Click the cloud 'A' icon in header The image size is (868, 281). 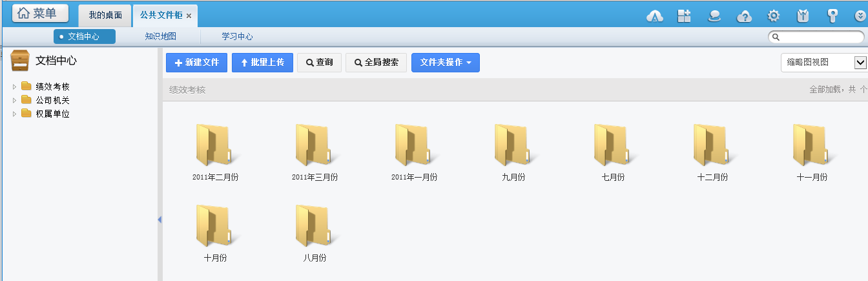656,16
